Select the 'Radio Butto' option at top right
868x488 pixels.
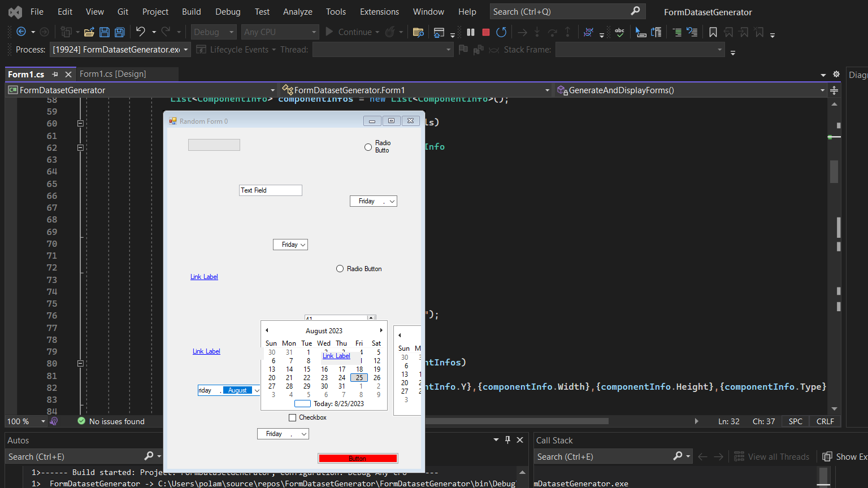(368, 147)
